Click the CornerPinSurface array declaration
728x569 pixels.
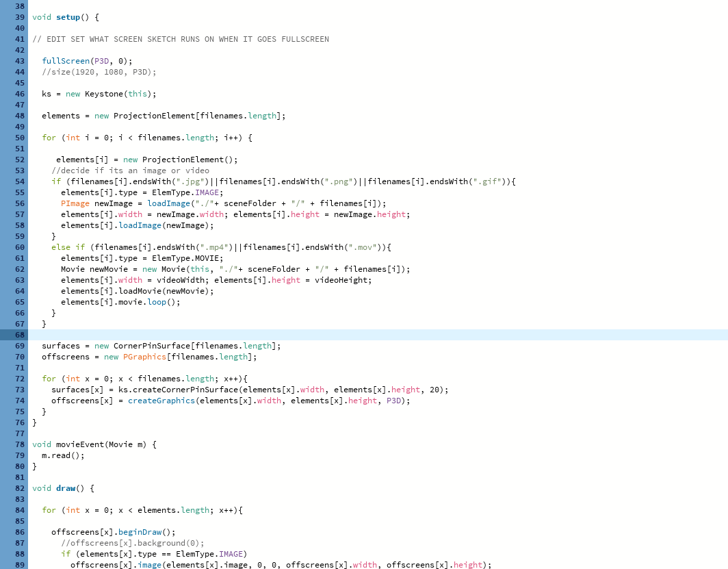pyautogui.click(x=161, y=346)
